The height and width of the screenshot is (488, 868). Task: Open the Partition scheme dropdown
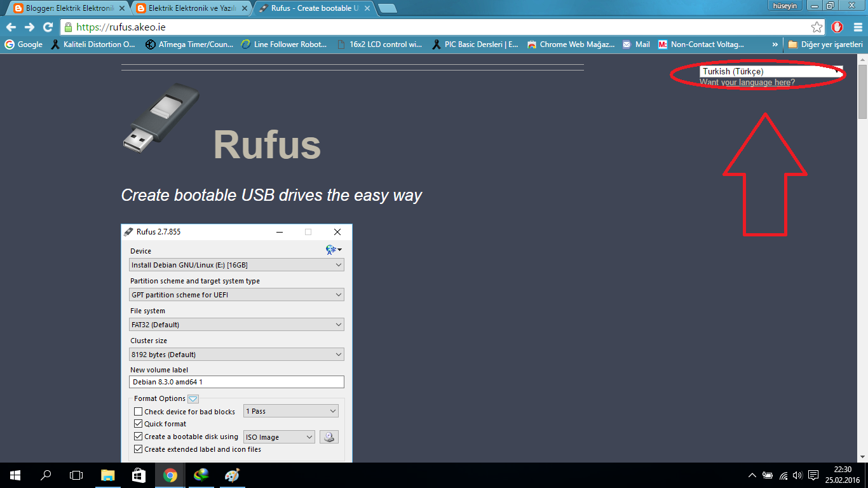[236, 295]
